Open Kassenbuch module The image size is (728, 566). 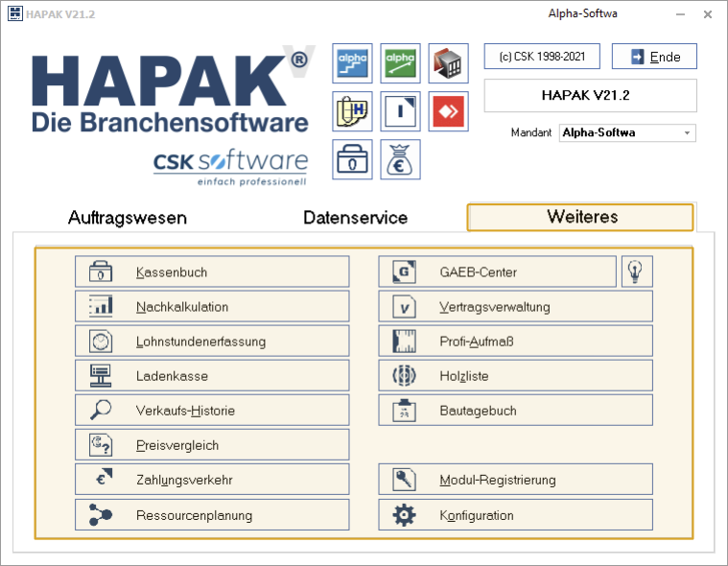point(212,271)
